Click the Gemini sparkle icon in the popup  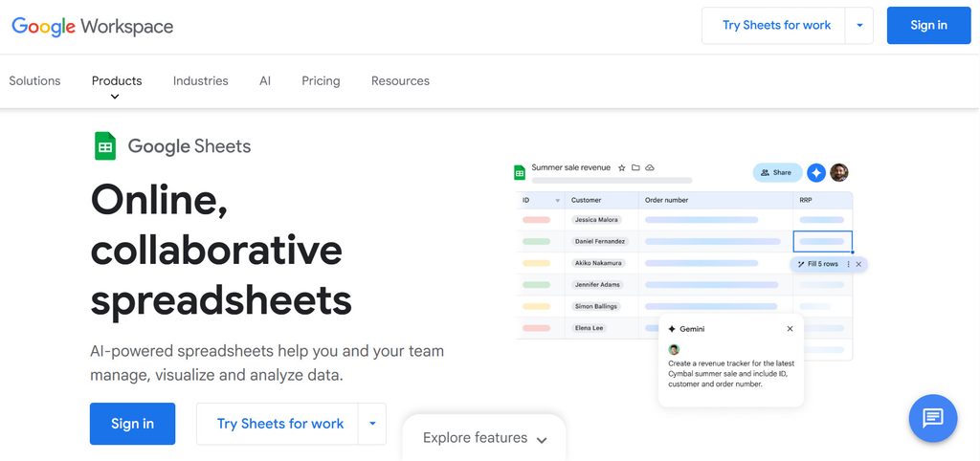click(672, 329)
